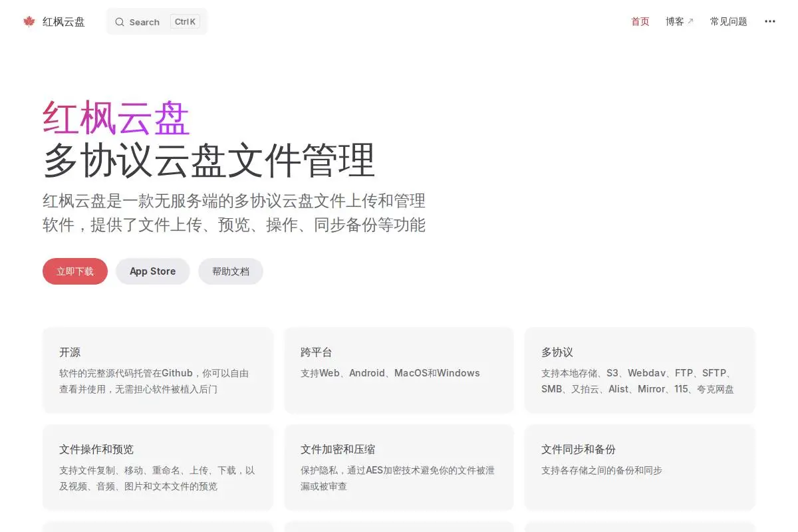
Task: Click the text 支持各存储之间的备份和同步
Action: coord(602,470)
